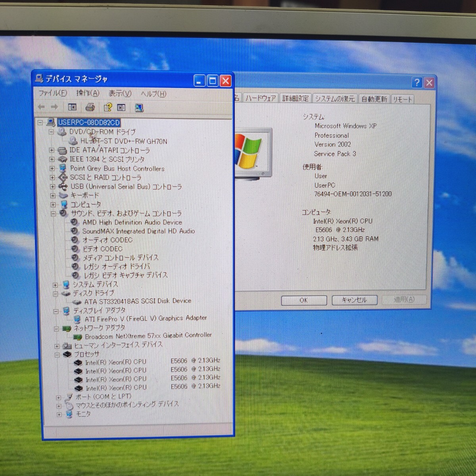Image resolution: width=476 pixels, height=476 pixels.
Task: Click the Properties toolbar icon with question mark
Action: click(107, 107)
